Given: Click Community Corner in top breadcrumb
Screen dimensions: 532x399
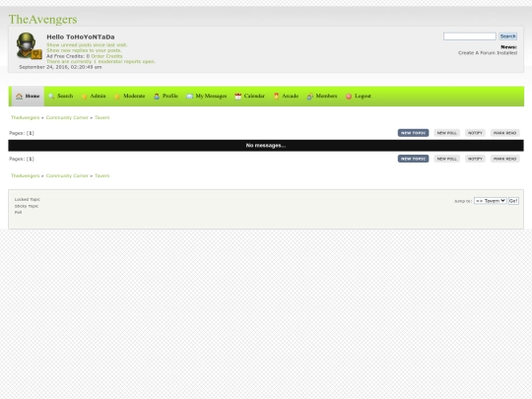Looking at the screenshot, I should (x=67, y=117).
